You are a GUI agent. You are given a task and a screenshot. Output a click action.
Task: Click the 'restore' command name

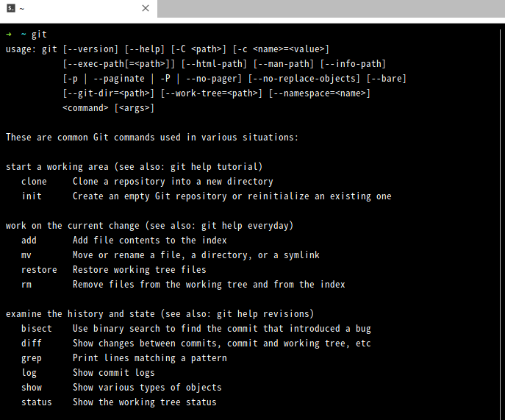click(x=39, y=270)
